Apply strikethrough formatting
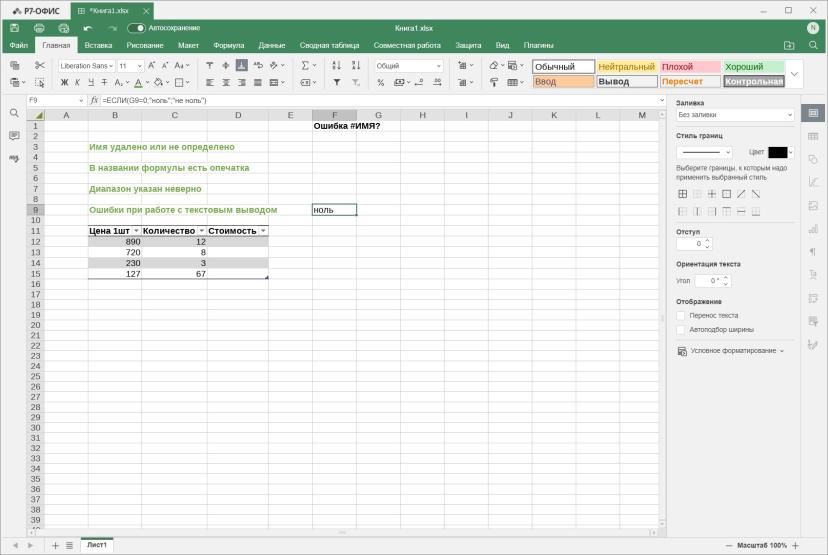Viewport: 828px width, 555px height. point(104,82)
